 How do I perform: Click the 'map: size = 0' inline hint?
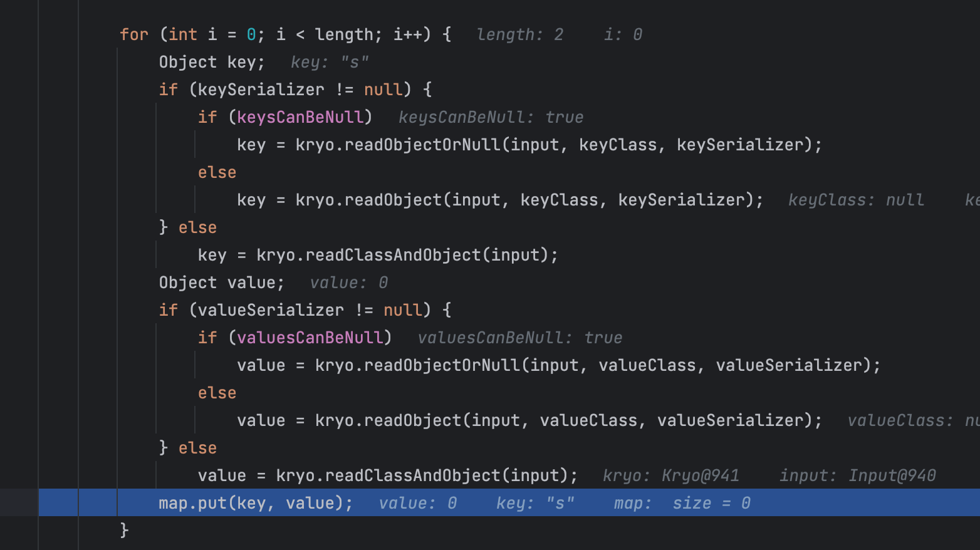coord(682,503)
